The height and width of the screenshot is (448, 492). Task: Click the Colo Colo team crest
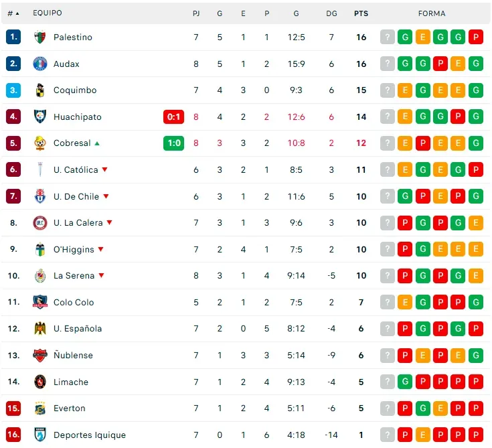coord(40,302)
